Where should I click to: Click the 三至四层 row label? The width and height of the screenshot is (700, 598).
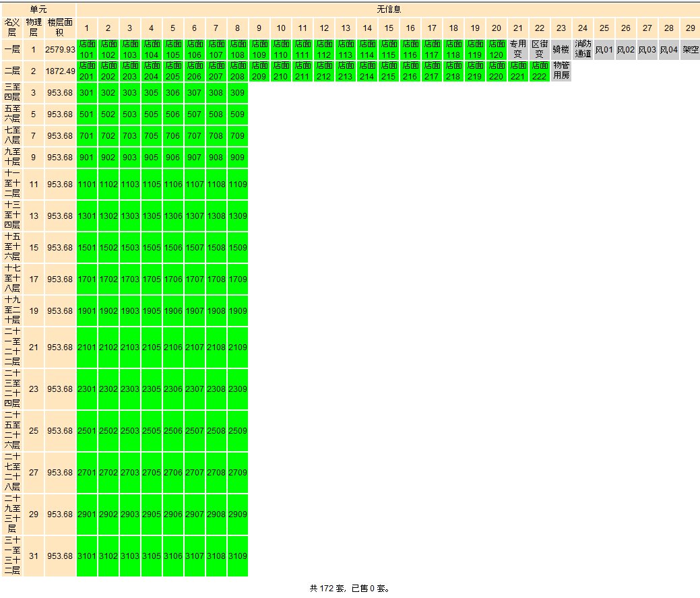coord(12,93)
